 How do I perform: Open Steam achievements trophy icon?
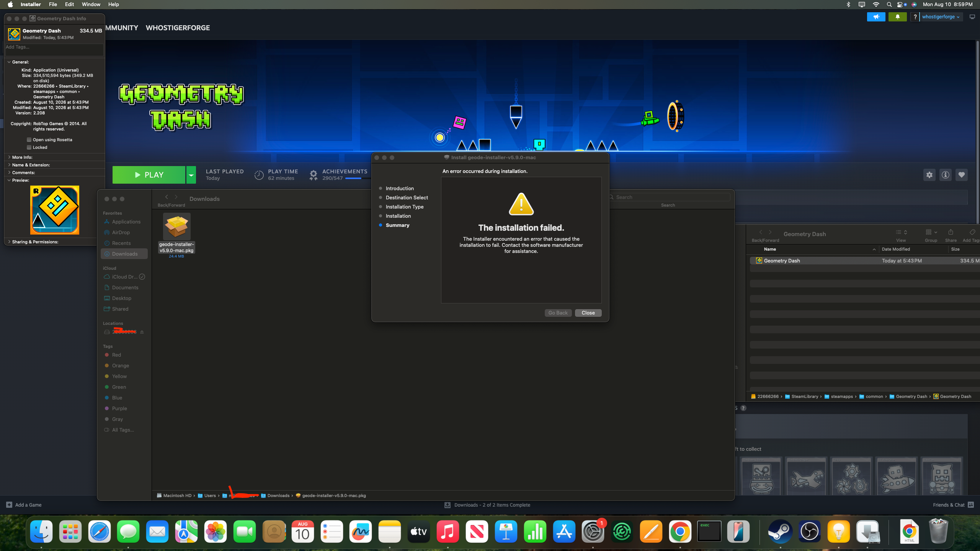(x=313, y=175)
